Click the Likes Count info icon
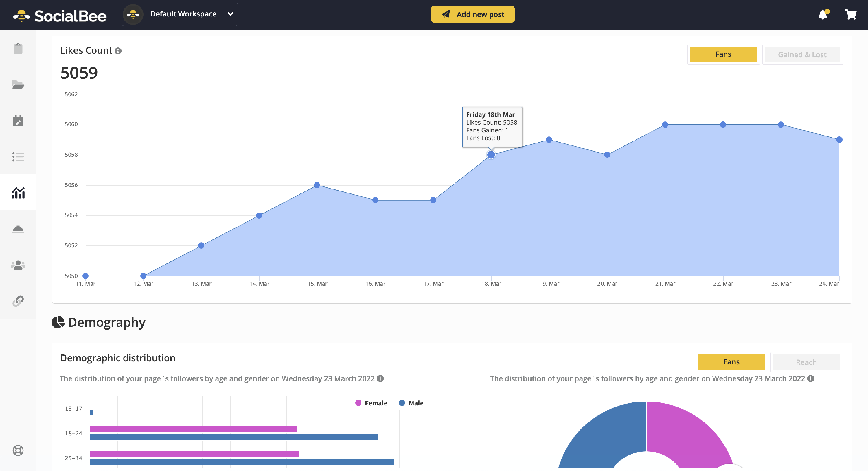Image resolution: width=868 pixels, height=471 pixels. coord(118,51)
